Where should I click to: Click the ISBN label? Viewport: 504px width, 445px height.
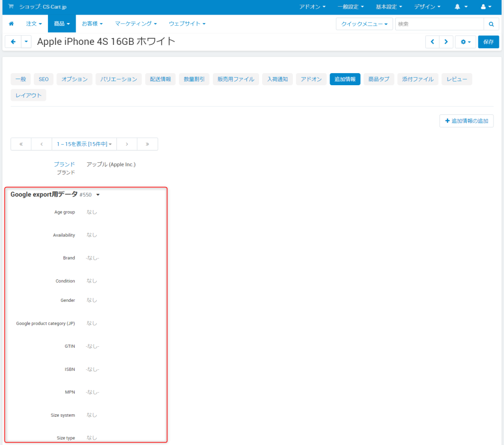(x=70, y=369)
